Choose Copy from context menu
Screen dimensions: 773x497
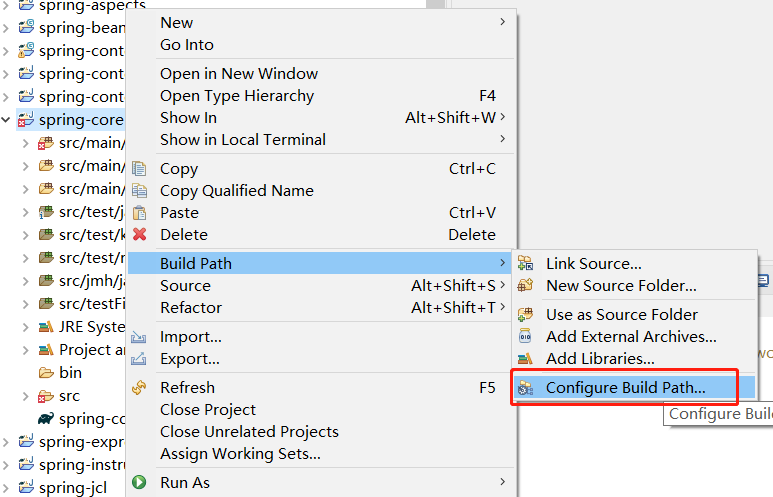(321, 169)
